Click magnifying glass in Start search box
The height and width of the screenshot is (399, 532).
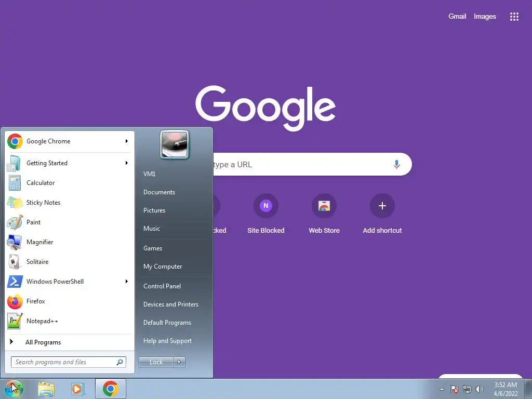[x=120, y=362]
